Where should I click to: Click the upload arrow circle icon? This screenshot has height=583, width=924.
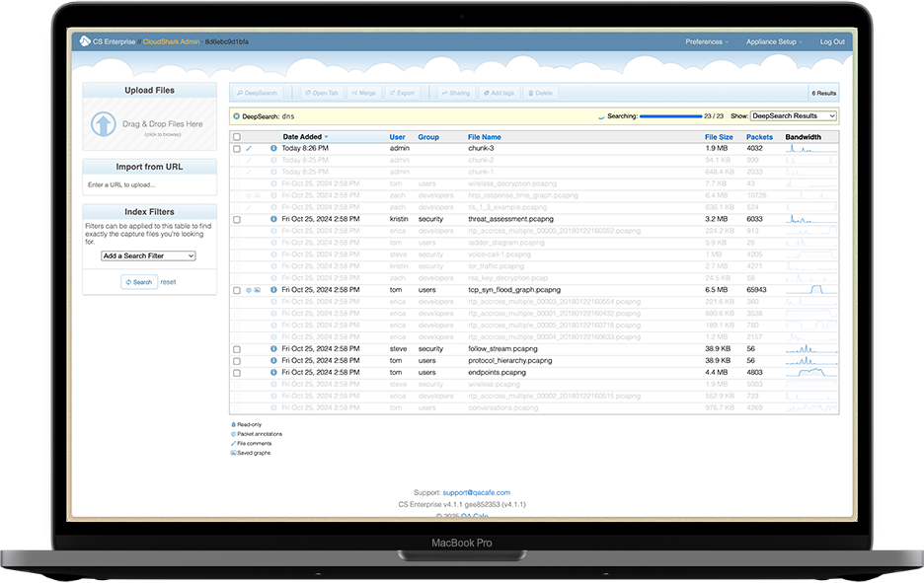coord(103,124)
